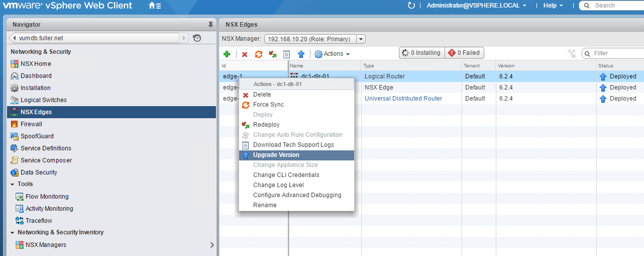Select the dc1-dlr-01 name cell
The width and height of the screenshot is (644, 256).
click(325, 76)
